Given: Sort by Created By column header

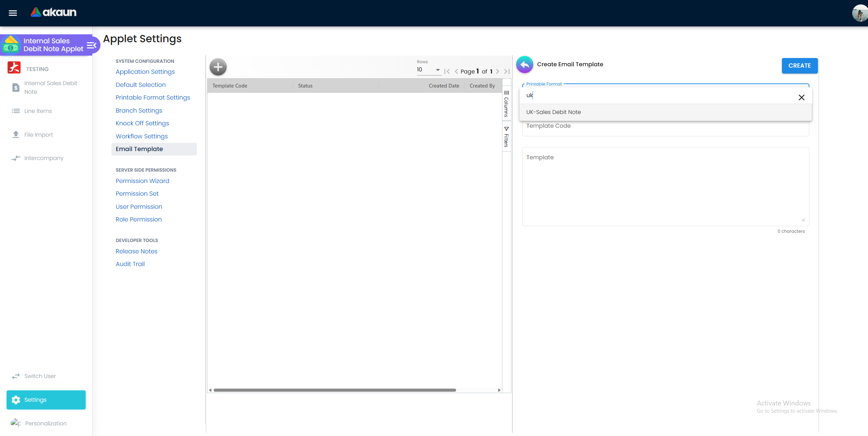Looking at the screenshot, I should tap(483, 86).
